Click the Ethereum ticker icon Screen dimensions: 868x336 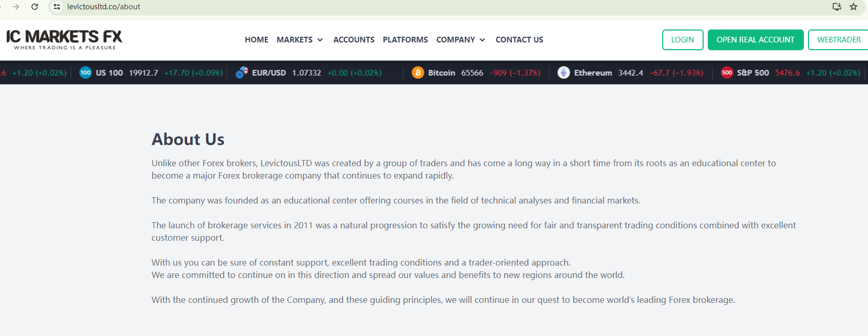pos(564,73)
